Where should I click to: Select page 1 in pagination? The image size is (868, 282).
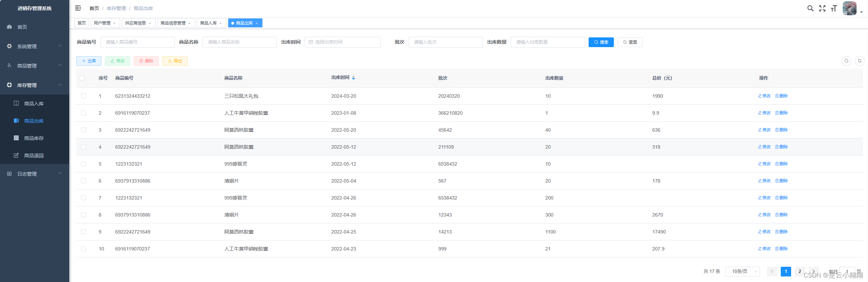pyautogui.click(x=786, y=271)
